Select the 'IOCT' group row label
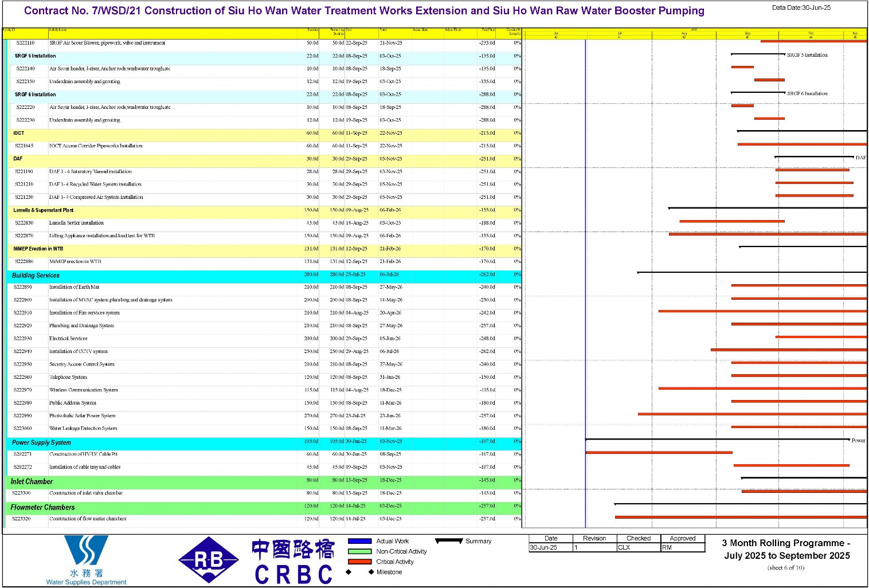The height and width of the screenshot is (588, 869). pyautogui.click(x=19, y=133)
